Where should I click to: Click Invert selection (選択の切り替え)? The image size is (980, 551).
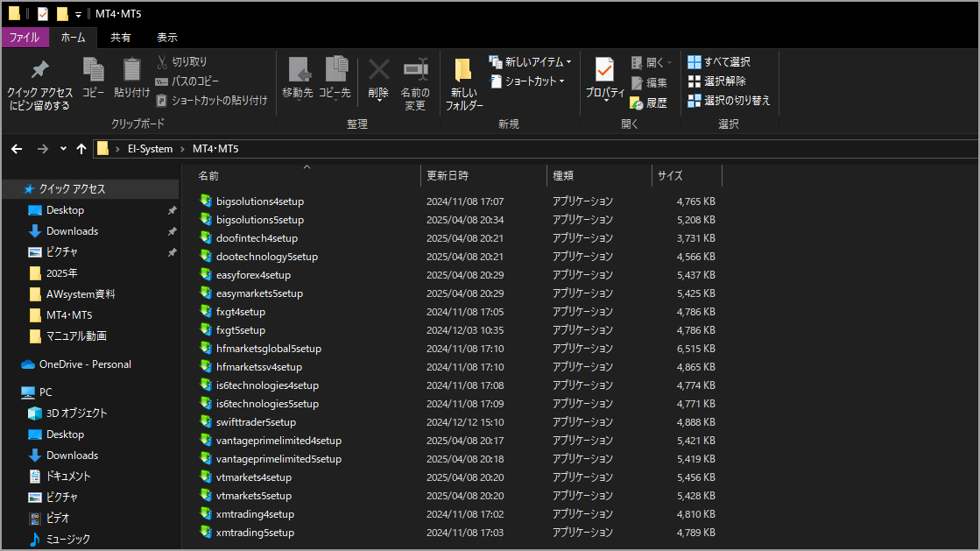[x=729, y=100]
